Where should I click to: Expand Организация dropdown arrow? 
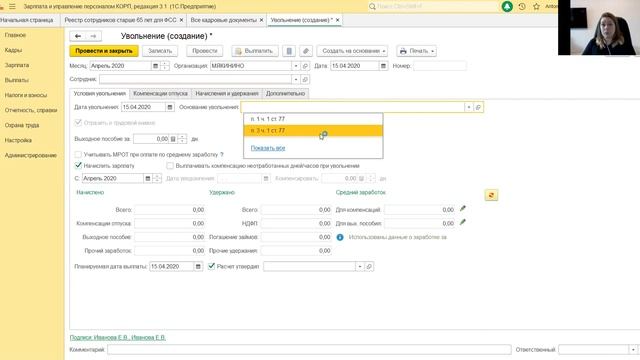[x=296, y=66]
